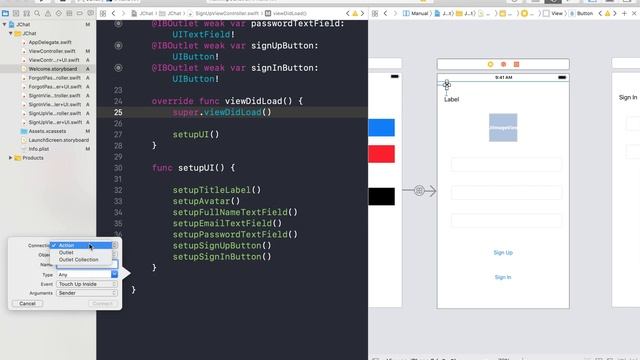640x360 pixels.
Task: Go back in code editor history
Action: click(113, 13)
